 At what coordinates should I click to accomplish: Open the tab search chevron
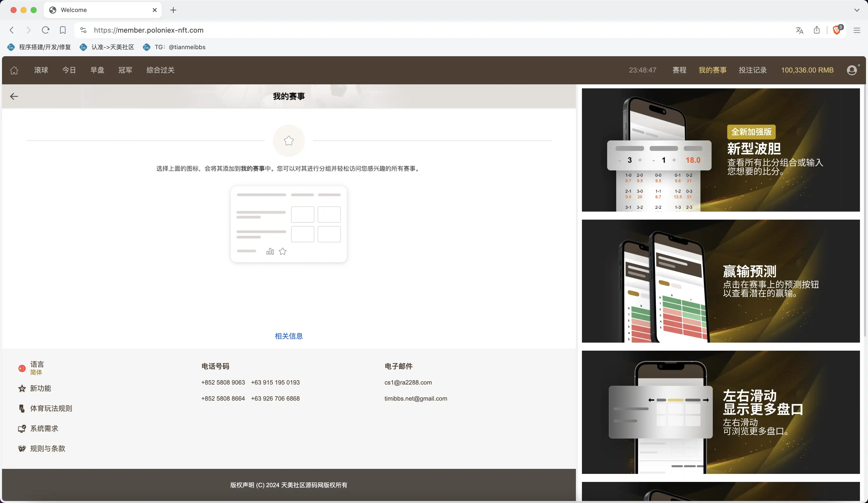pos(857,10)
